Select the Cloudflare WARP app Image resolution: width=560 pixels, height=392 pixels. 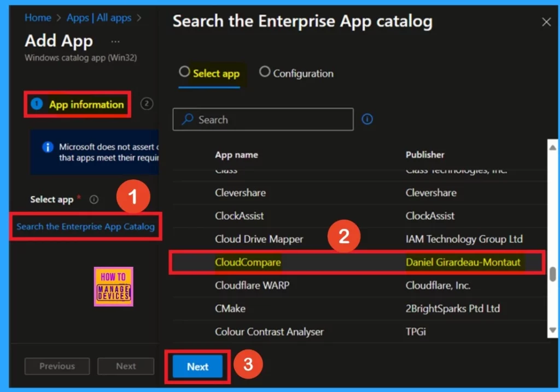(x=359, y=285)
